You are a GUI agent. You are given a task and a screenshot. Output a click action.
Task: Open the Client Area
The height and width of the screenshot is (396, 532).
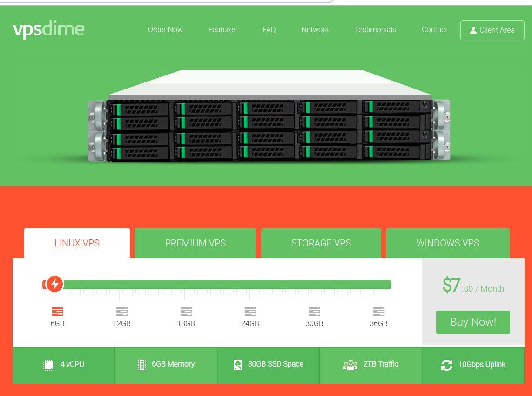click(492, 30)
